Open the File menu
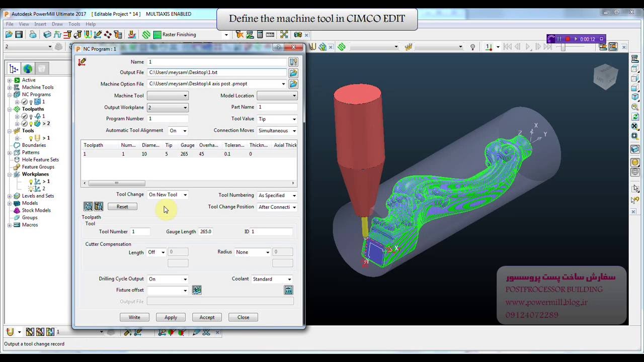The width and height of the screenshot is (644, 362). click(10, 24)
